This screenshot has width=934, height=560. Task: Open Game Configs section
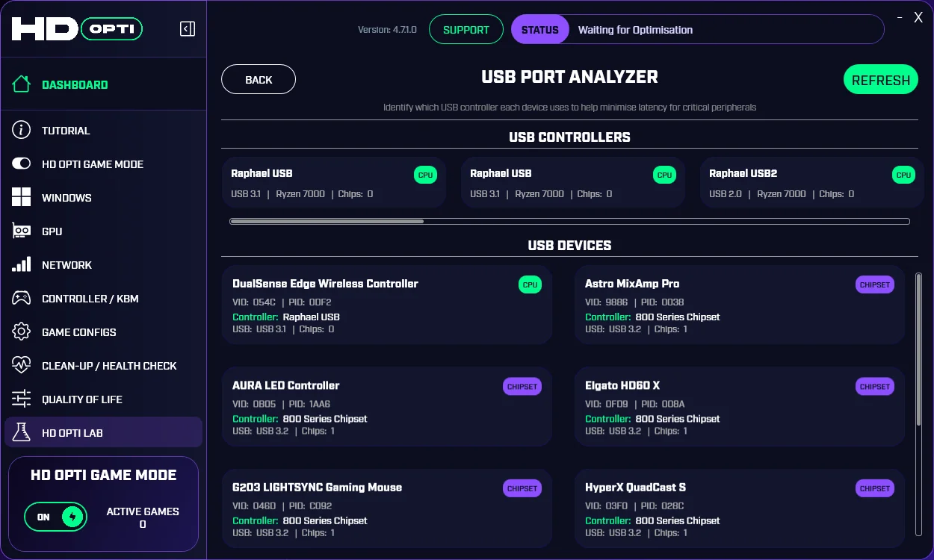103,332
